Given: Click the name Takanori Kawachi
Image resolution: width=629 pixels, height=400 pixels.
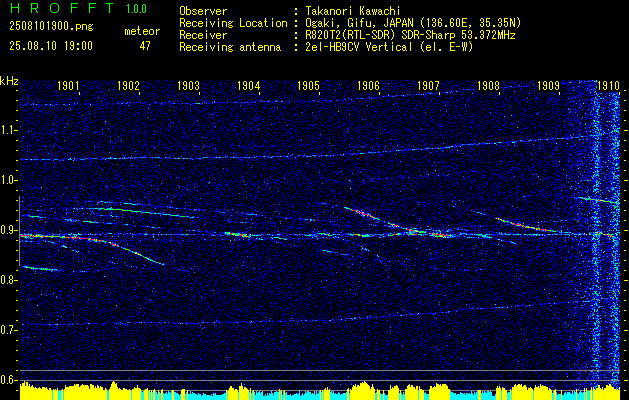Looking at the screenshot, I should [351, 11].
